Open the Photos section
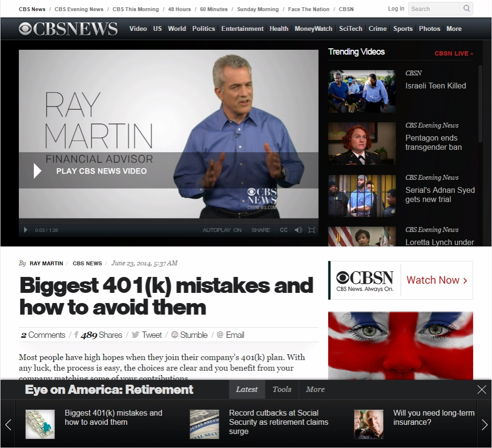The height and width of the screenshot is (448, 492). point(430,29)
